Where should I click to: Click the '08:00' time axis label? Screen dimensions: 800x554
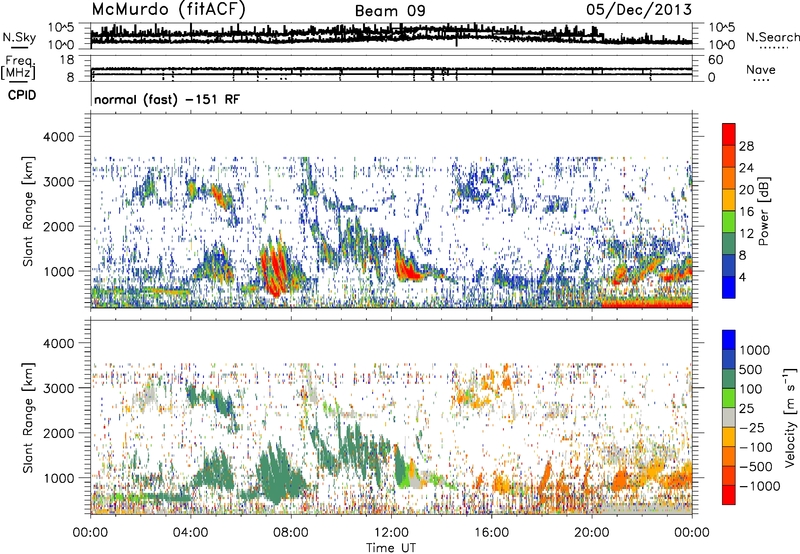tap(291, 533)
